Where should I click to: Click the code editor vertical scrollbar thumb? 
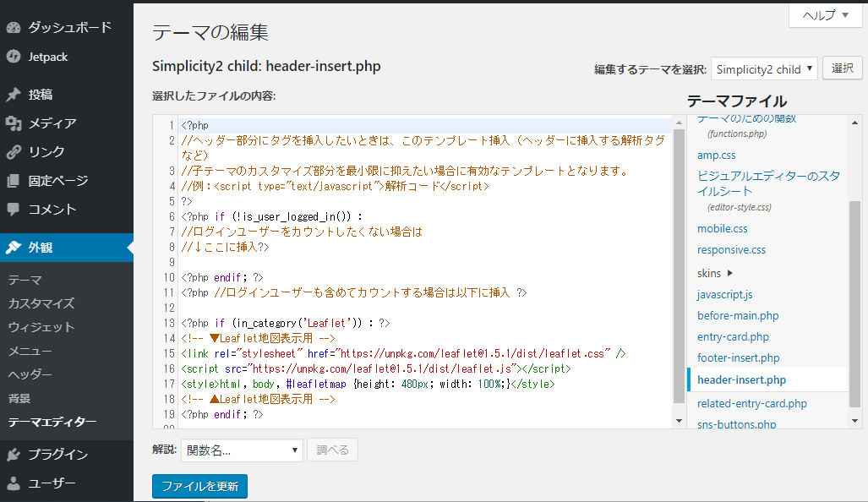coord(680,266)
